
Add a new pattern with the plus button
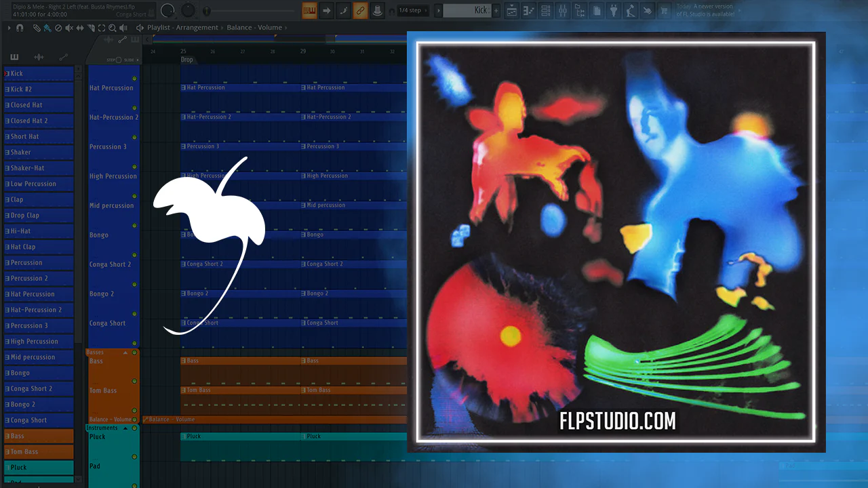[496, 10]
